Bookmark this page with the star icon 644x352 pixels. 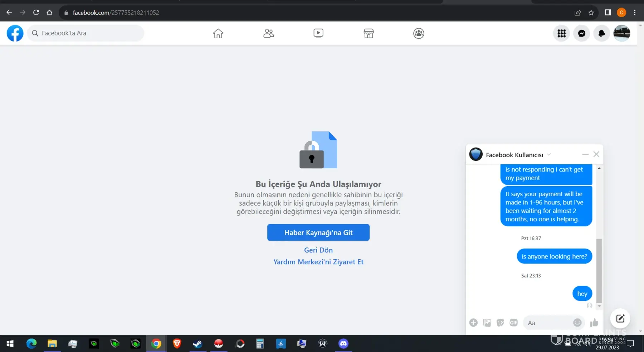tap(591, 13)
